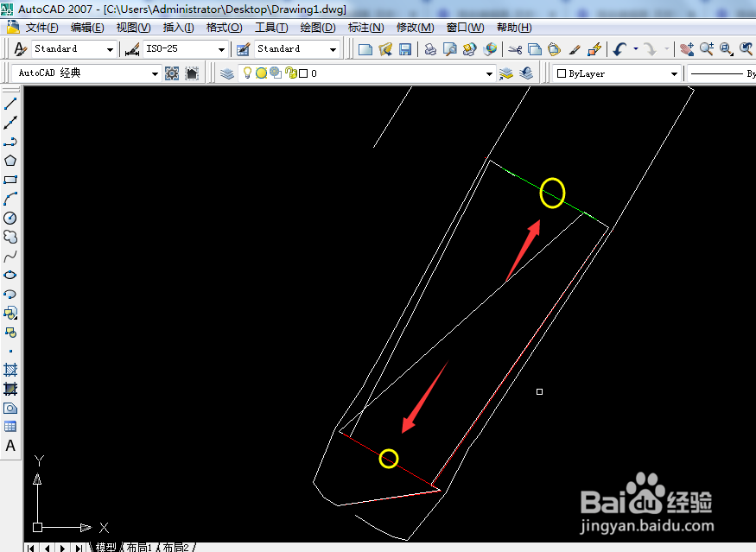Viewport: 756px width, 552px height.
Task: Select the Construction Line tool
Action: 10,123
